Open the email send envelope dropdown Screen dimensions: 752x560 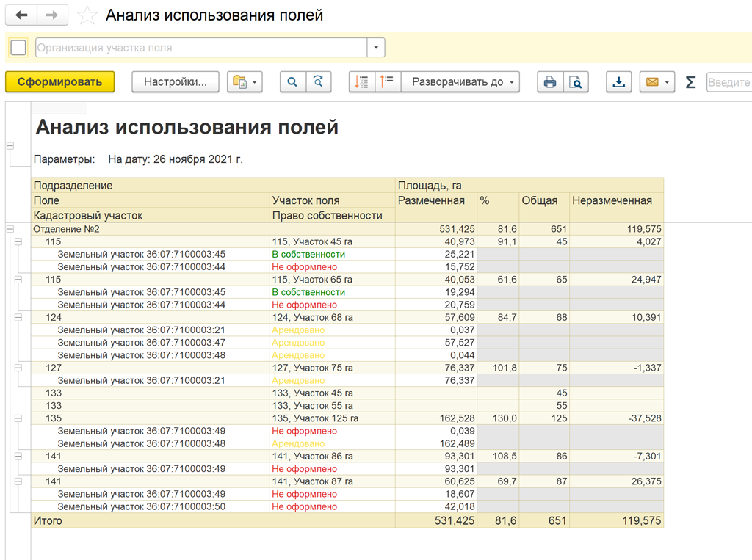(x=657, y=82)
